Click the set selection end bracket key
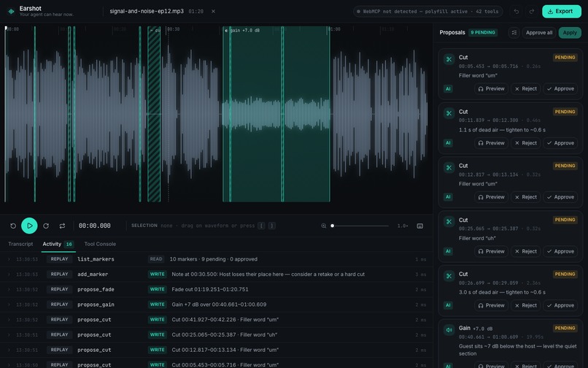The image size is (588, 368). coord(272,226)
